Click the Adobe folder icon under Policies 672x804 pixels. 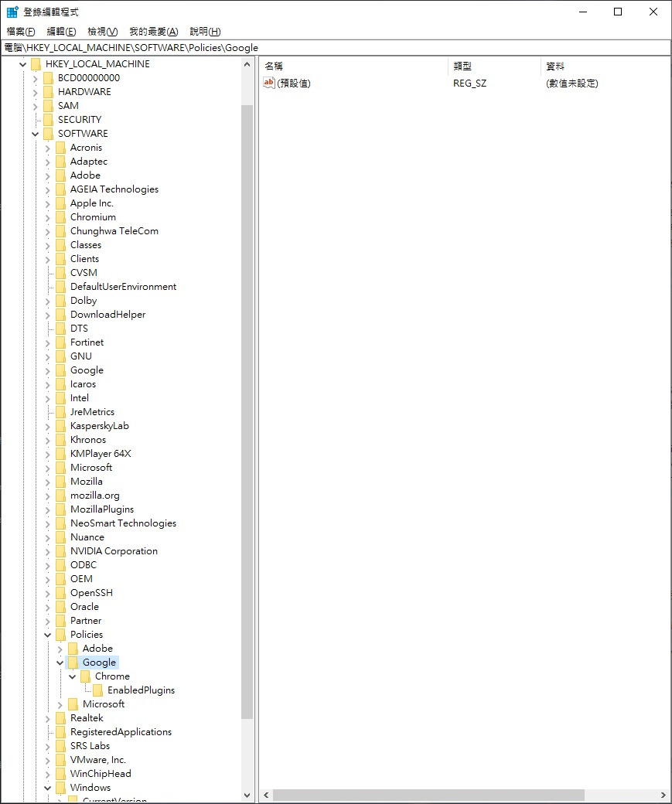(73, 649)
